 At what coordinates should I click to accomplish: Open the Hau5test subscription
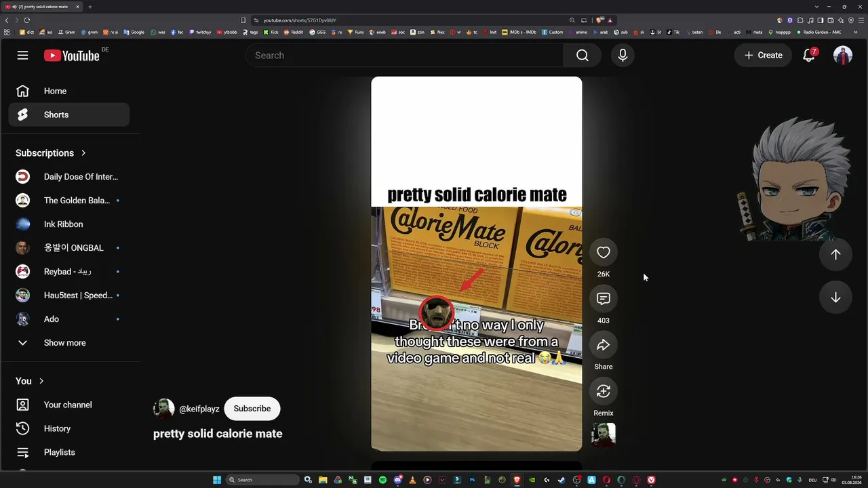tap(68, 296)
